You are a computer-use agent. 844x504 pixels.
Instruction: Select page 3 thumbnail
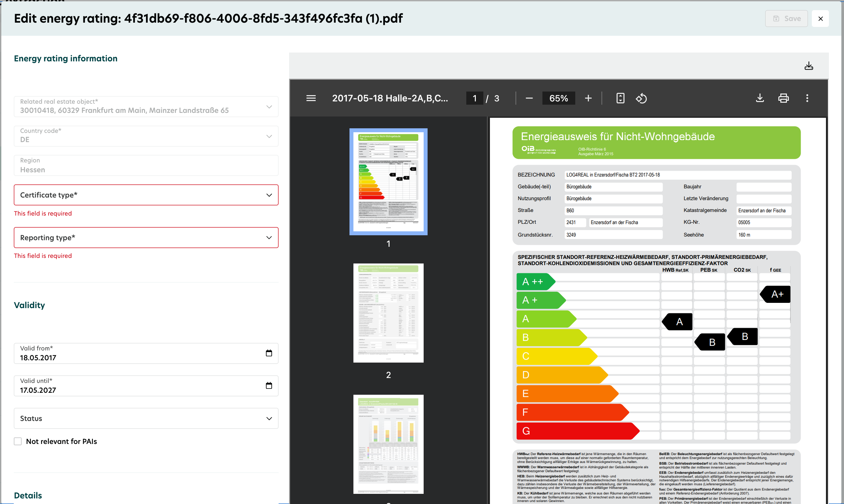click(x=388, y=444)
